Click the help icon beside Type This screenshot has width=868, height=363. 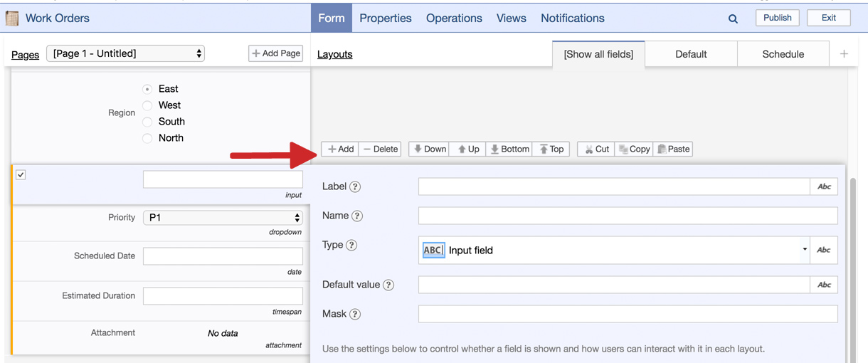tap(351, 245)
